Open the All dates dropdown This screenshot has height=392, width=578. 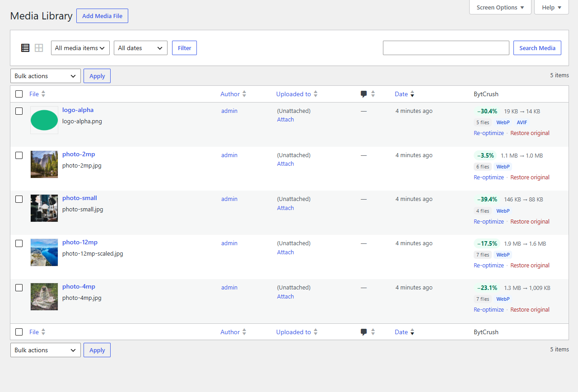click(140, 48)
